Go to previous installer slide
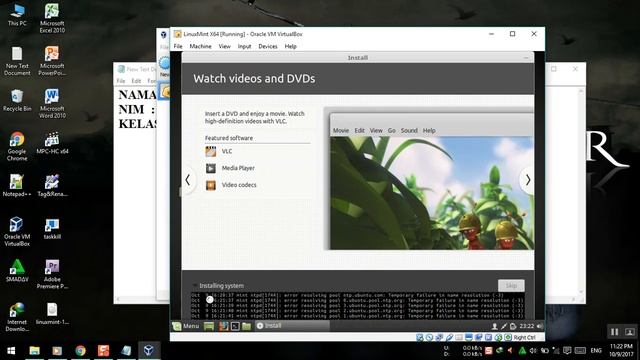Screen dimensions: 640x360 point(188,180)
